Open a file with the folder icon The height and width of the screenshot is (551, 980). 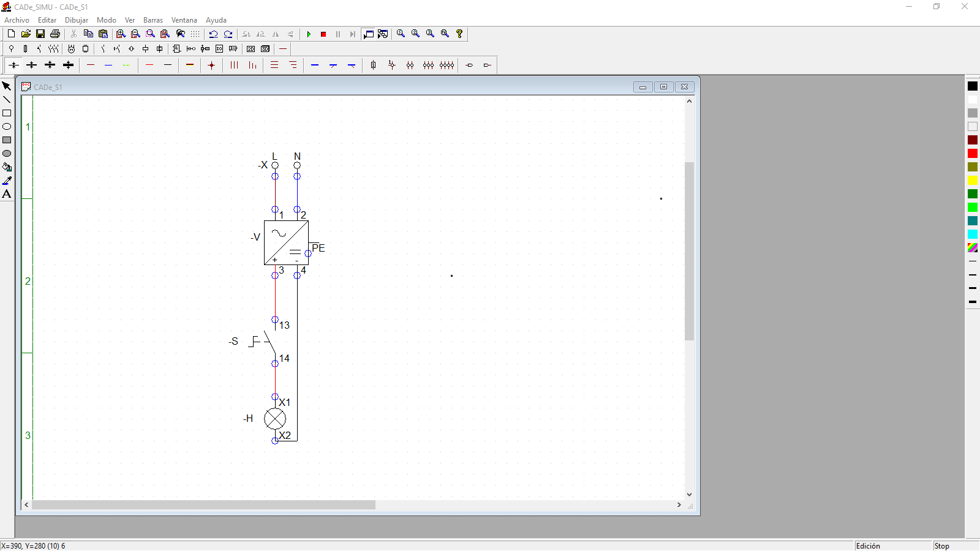[26, 34]
